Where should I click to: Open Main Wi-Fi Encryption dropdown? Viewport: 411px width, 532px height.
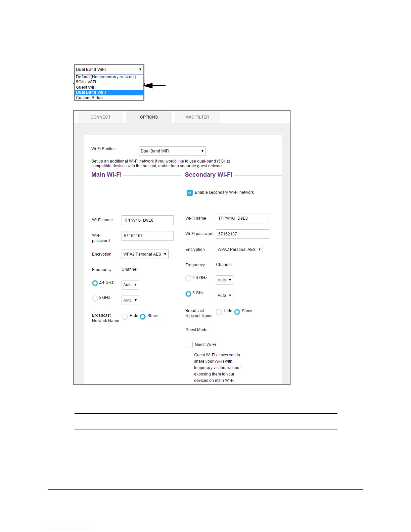click(145, 254)
